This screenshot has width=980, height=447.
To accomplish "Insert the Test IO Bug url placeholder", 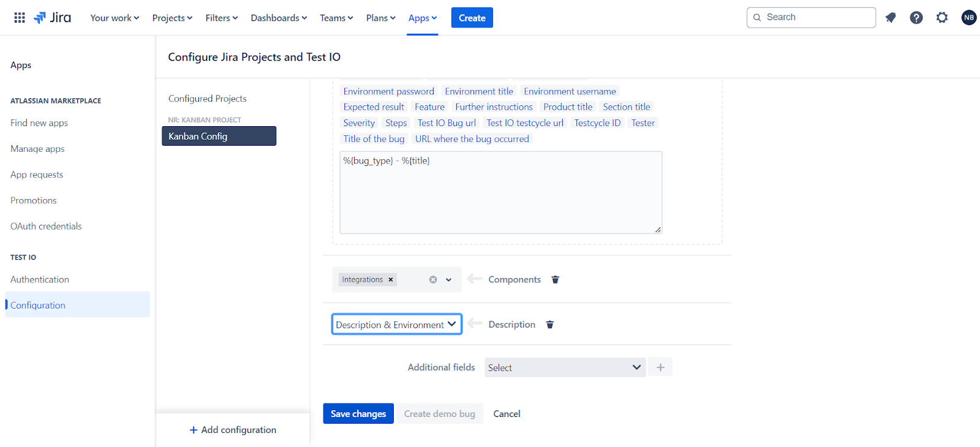I will click(447, 123).
